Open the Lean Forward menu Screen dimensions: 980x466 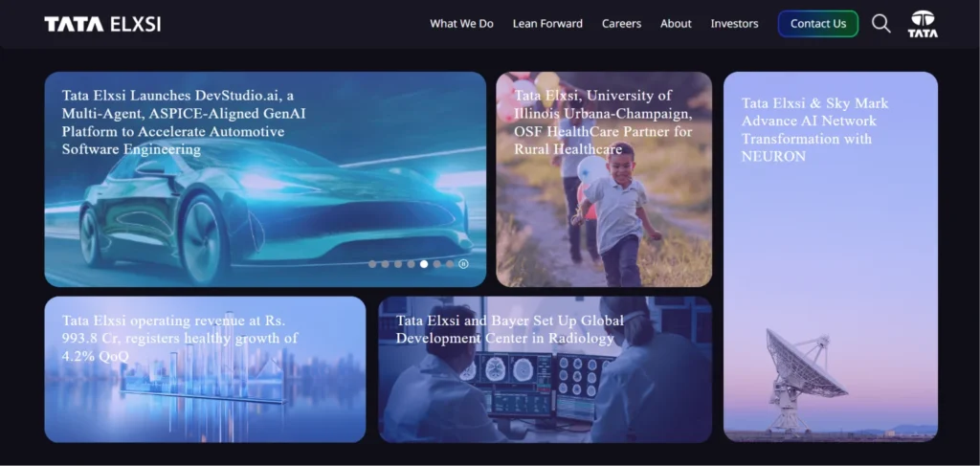click(x=547, y=24)
